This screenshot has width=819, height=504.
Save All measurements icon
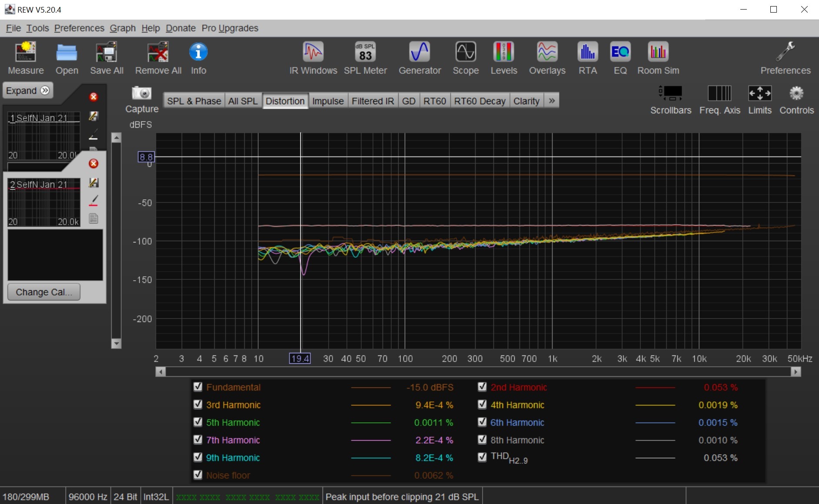(x=107, y=52)
